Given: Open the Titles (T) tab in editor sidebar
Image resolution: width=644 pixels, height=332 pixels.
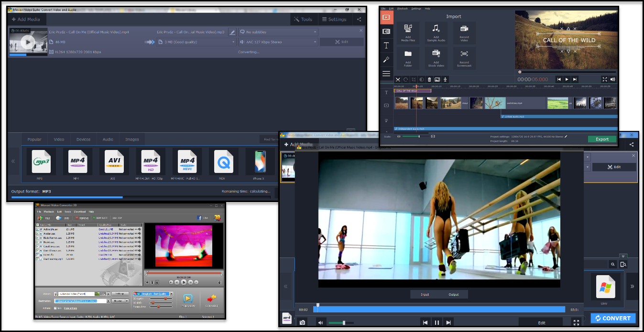Looking at the screenshot, I should point(386,45).
